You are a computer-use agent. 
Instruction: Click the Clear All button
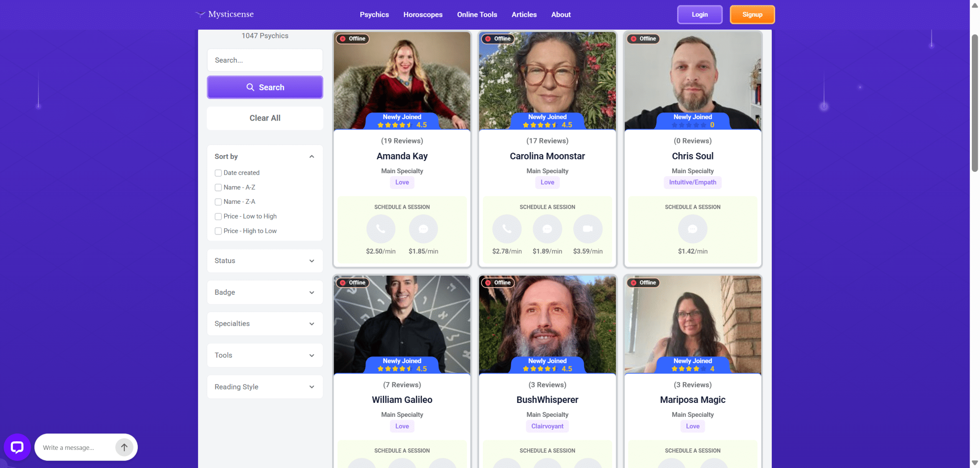pyautogui.click(x=265, y=118)
